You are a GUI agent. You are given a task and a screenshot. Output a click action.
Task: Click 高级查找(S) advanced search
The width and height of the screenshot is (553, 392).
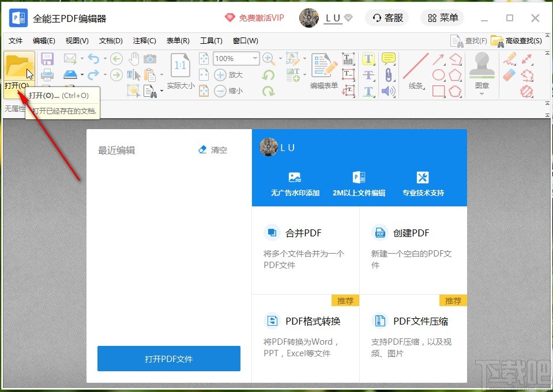tap(517, 41)
